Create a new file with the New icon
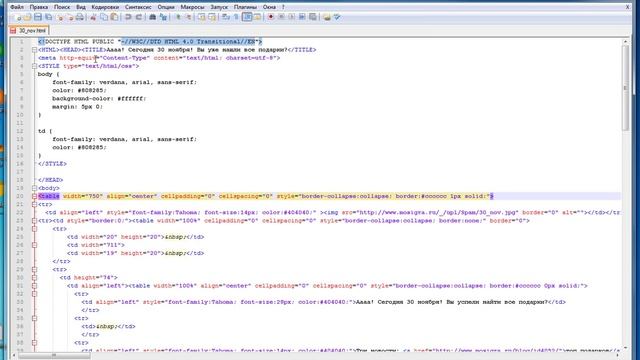640x360 pixels. pos(19,17)
